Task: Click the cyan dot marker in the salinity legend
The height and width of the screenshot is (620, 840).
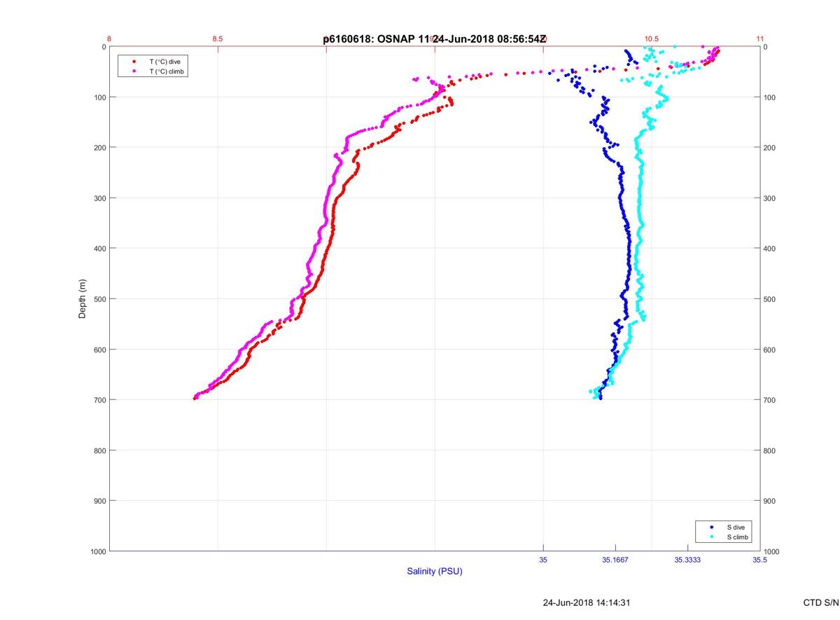Action: [712, 537]
